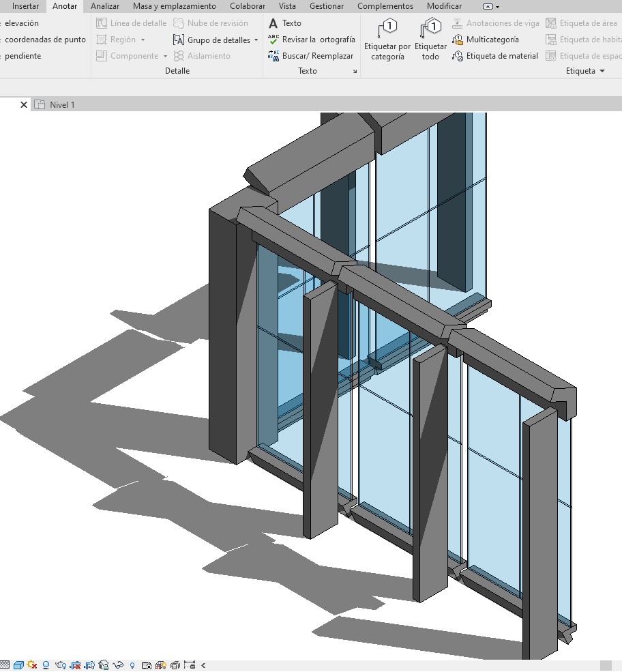Close the Nivel 1 view tab
Viewport: 622px width, 672px height.
[x=24, y=104]
